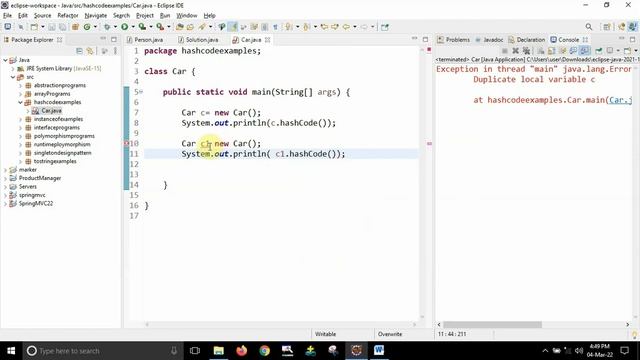The height and width of the screenshot is (360, 640).
Task: Collapse the hashcodeexamples package
Action: 20,102
